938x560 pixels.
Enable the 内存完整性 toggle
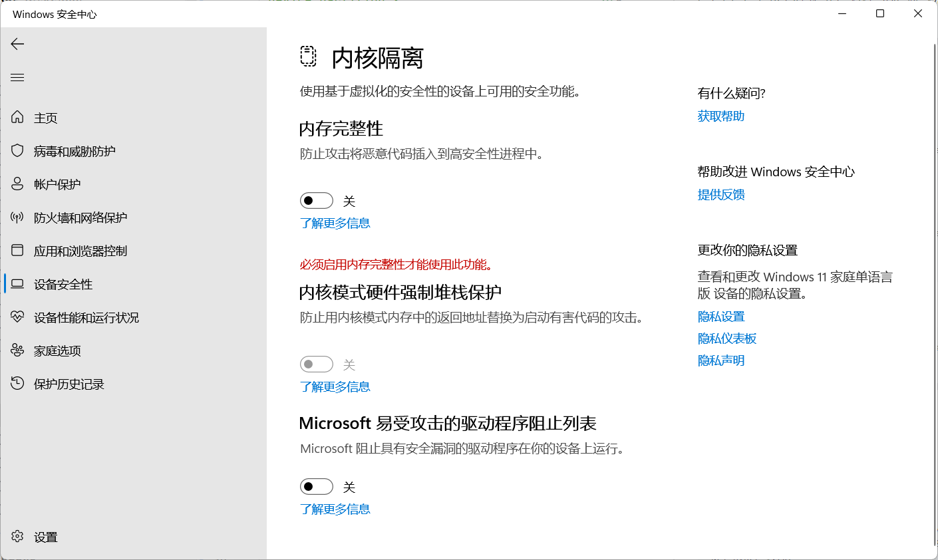(x=316, y=200)
